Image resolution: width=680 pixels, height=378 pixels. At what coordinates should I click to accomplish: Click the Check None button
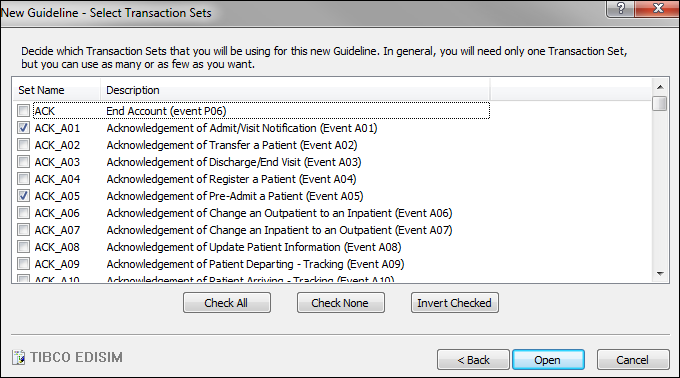coord(341,303)
